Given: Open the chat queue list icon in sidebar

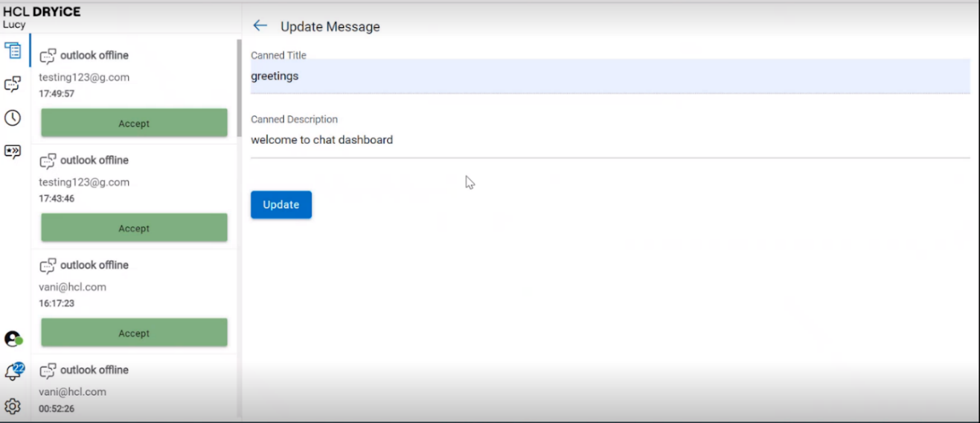Looking at the screenshot, I should point(13,51).
